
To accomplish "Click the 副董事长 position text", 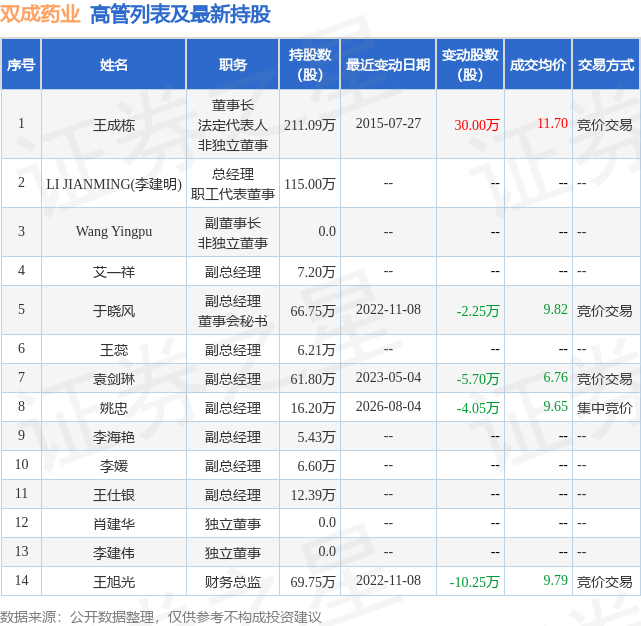I will pyautogui.click(x=233, y=223).
